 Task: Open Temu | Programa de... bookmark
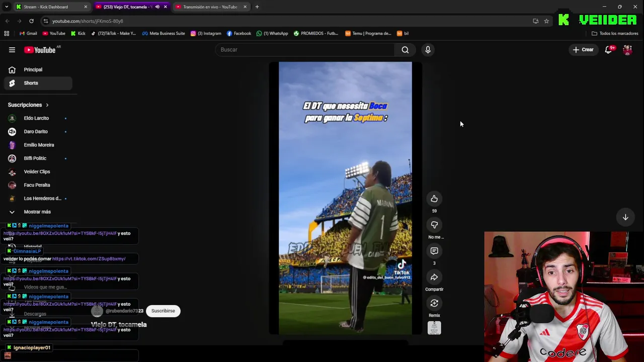click(x=368, y=34)
